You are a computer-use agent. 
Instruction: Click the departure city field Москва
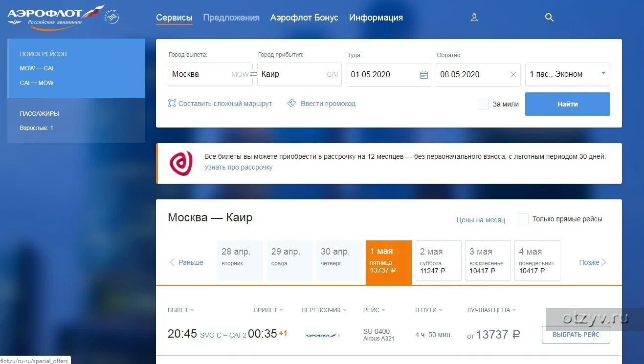coord(210,74)
